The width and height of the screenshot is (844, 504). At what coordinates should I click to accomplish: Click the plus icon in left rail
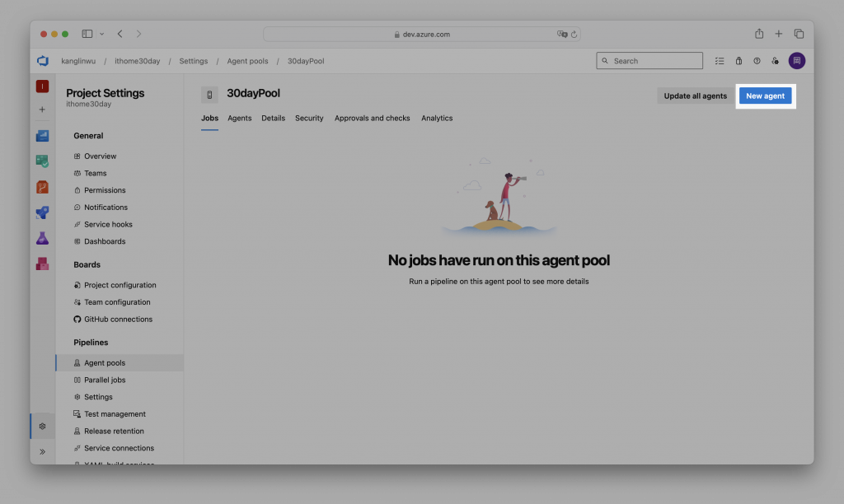pos(42,110)
